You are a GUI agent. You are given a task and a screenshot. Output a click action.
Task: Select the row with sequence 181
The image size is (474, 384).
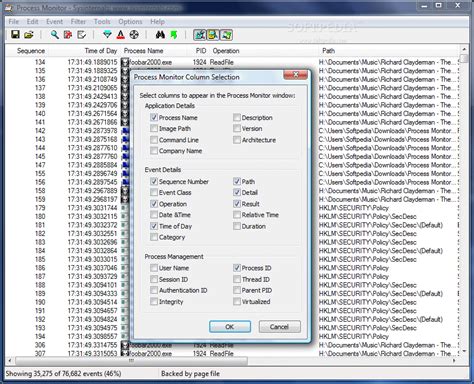click(x=232, y=225)
